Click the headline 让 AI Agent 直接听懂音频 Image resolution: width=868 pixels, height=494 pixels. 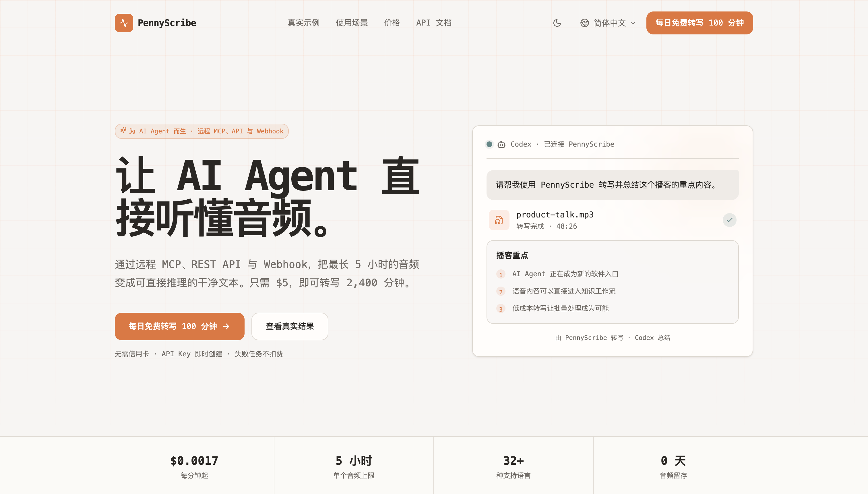pos(268,197)
